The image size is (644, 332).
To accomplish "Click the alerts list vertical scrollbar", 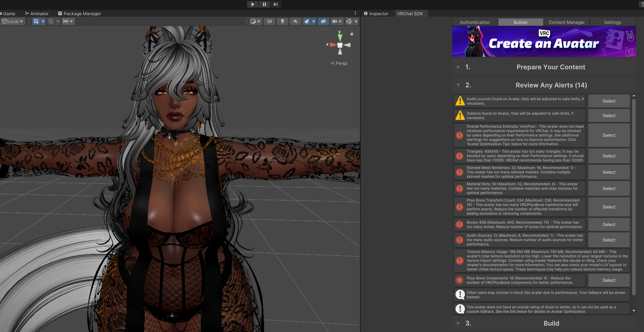I will tap(634, 197).
